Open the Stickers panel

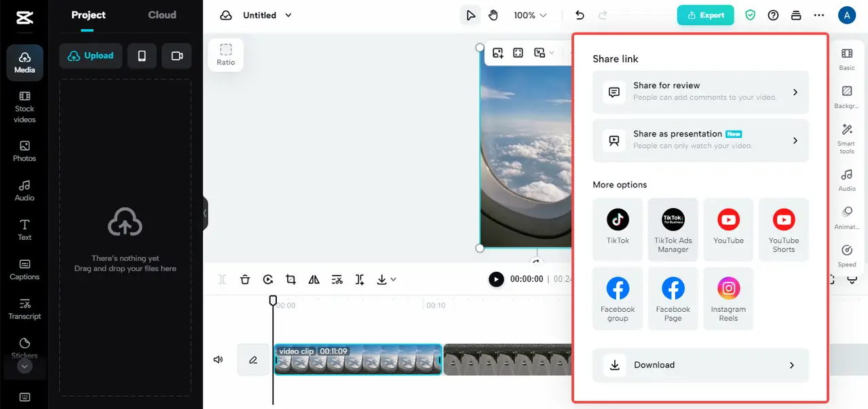coord(24,347)
